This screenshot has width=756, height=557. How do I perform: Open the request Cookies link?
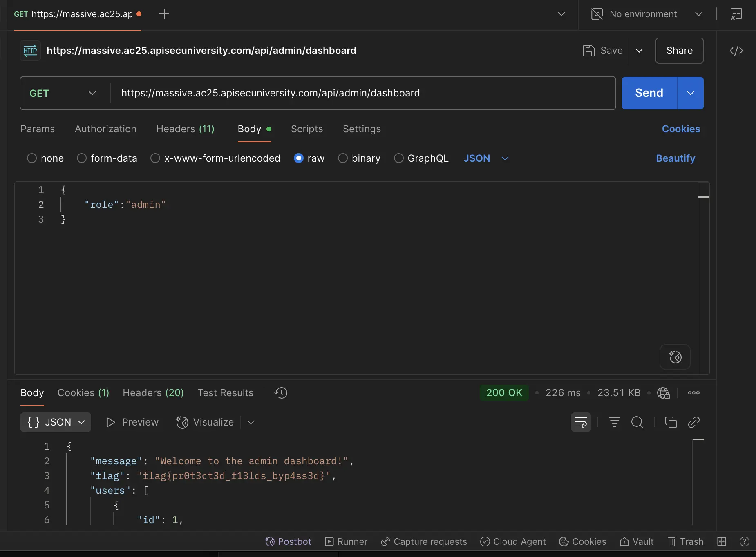click(x=681, y=129)
